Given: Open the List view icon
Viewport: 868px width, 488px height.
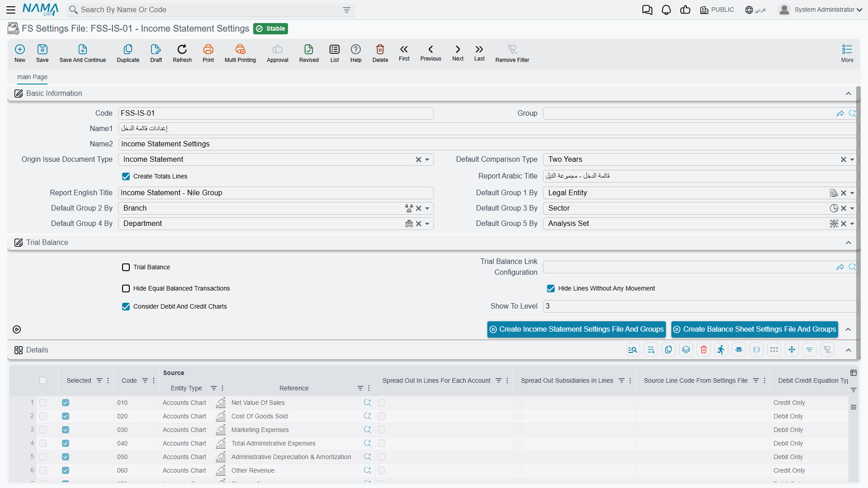Looking at the screenshot, I should coord(335,49).
